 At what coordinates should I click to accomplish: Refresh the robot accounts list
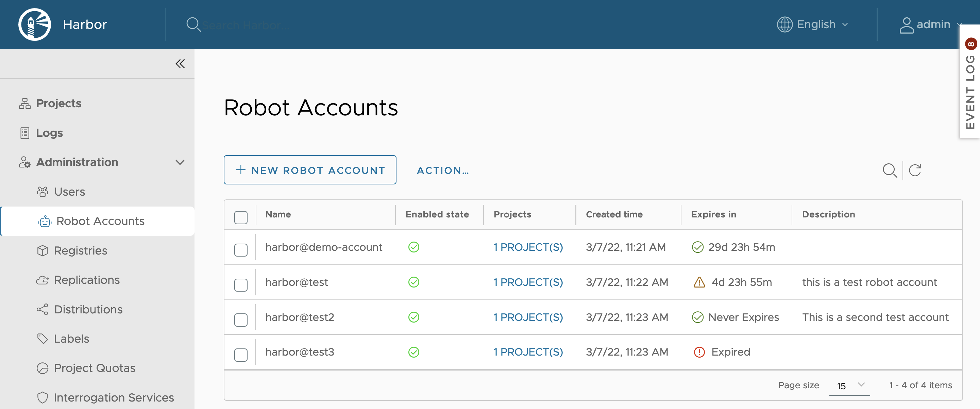(915, 170)
